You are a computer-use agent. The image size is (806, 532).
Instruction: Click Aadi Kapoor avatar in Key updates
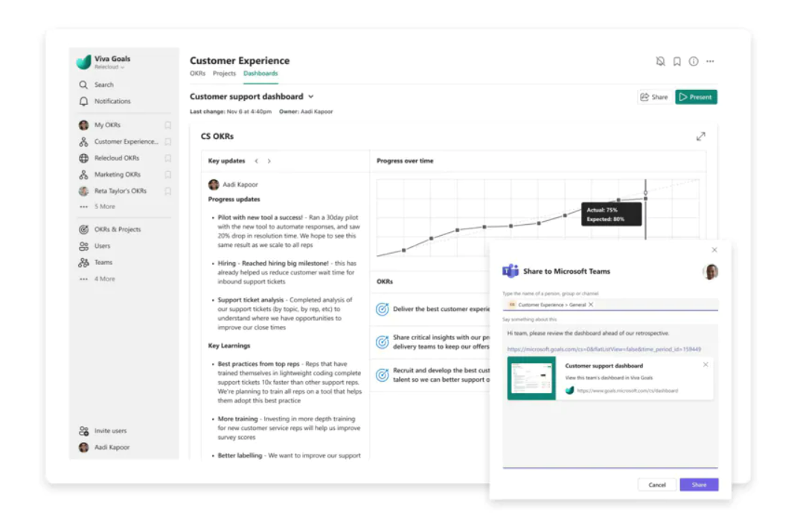[214, 185]
